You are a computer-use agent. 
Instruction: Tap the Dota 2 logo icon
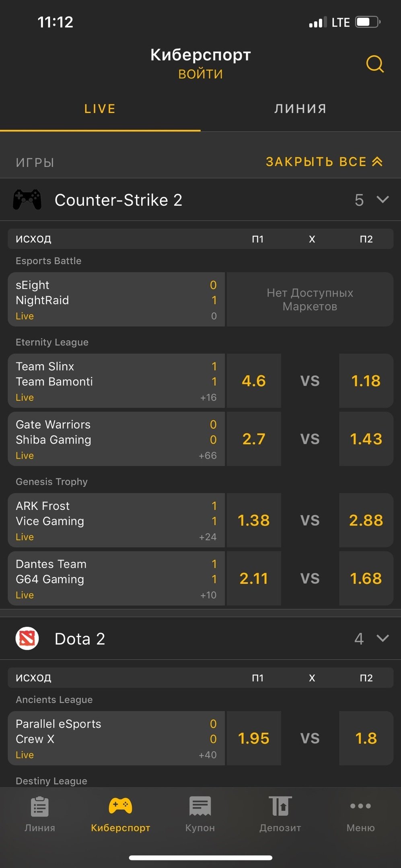[27, 639]
